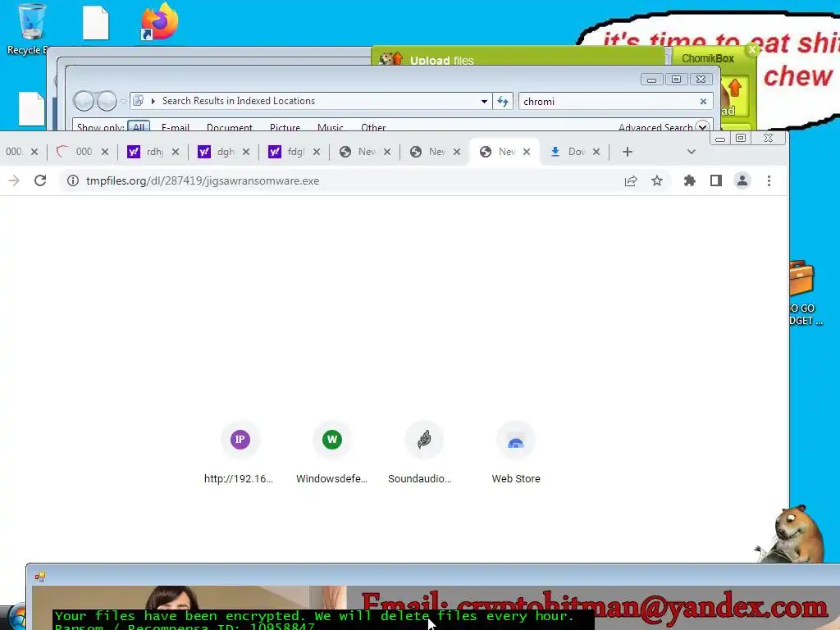Filter search results by All
Image resolution: width=840 pixels, height=630 pixels.
pos(139,126)
